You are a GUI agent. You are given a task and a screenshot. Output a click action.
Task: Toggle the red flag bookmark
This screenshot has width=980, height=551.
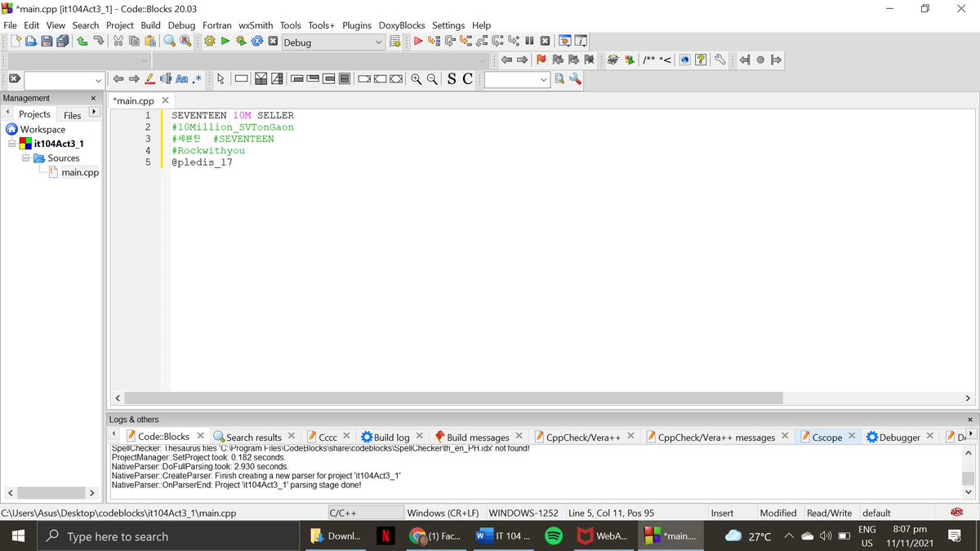point(541,60)
